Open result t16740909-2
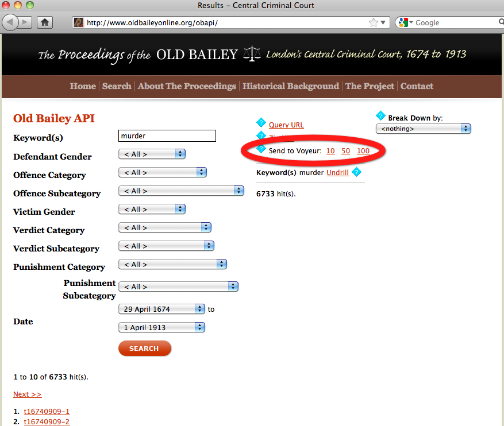 tap(47, 421)
